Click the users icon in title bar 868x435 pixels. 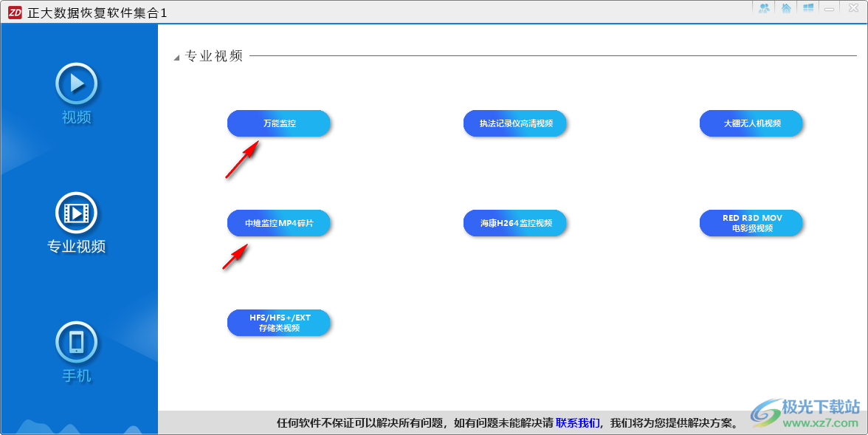(765, 8)
